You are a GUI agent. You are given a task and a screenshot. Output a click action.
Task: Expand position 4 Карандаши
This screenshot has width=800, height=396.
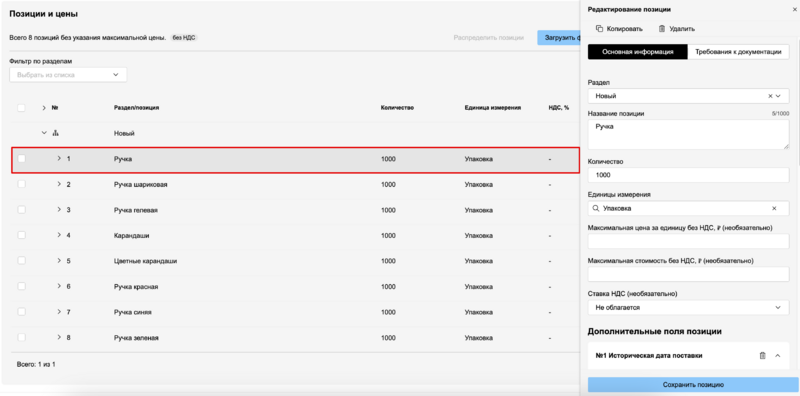click(x=59, y=235)
